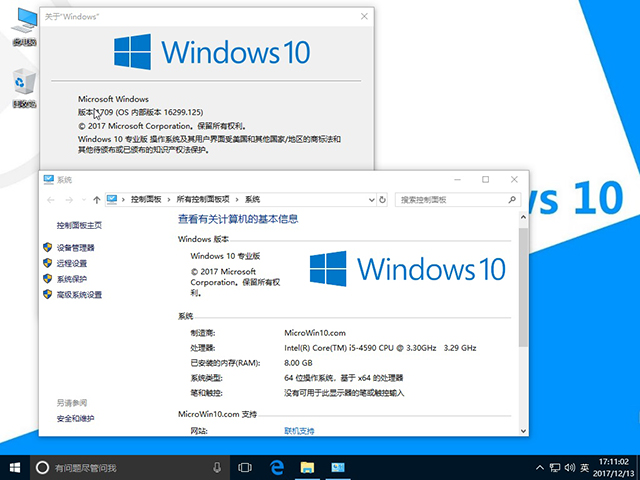This screenshot has height=480, width=640.
Task: Click the System control panel taskbar icon
Action: pyautogui.click(x=338, y=467)
